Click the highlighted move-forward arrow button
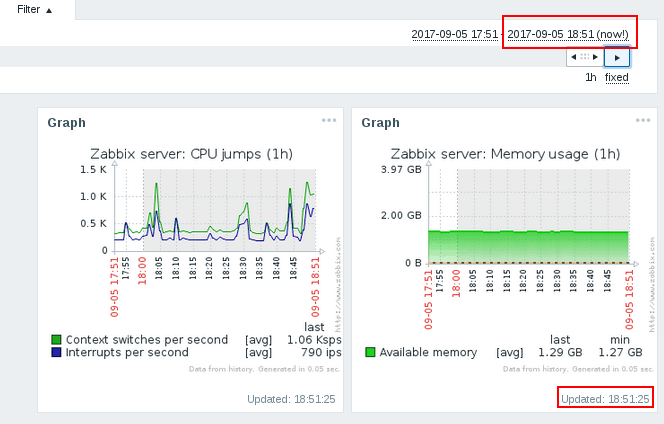 tap(617, 57)
